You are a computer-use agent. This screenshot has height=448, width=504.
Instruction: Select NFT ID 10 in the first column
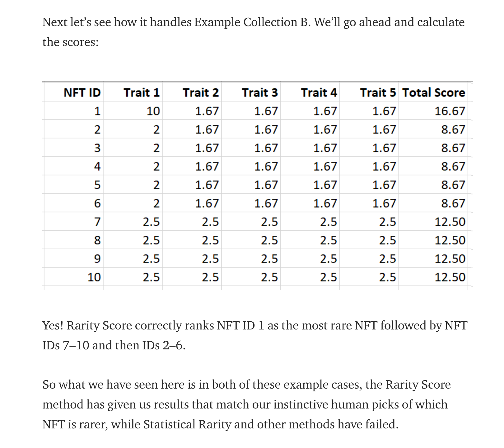coord(94,277)
